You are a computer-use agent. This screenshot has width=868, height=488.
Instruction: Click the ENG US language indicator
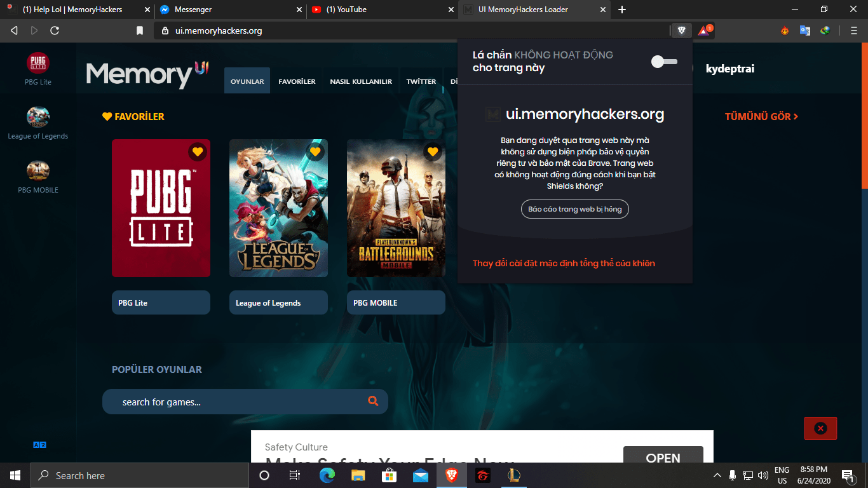[782, 475]
